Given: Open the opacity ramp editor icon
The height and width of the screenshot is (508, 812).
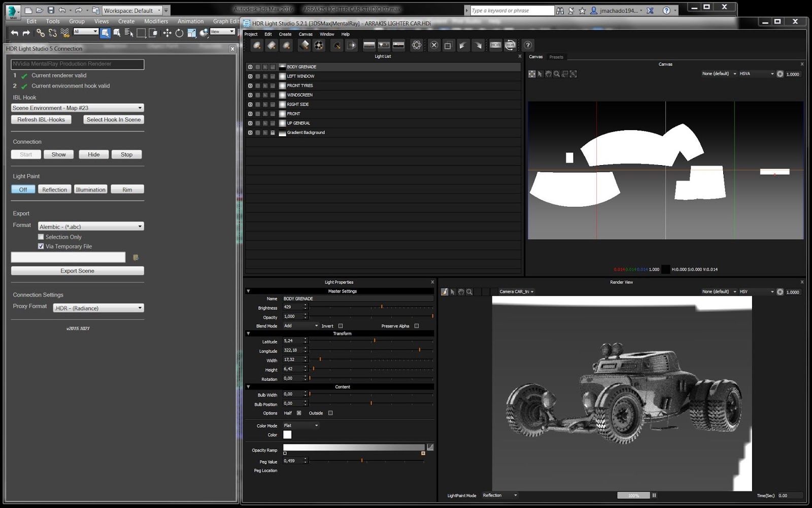Looking at the screenshot, I should pos(430,447).
